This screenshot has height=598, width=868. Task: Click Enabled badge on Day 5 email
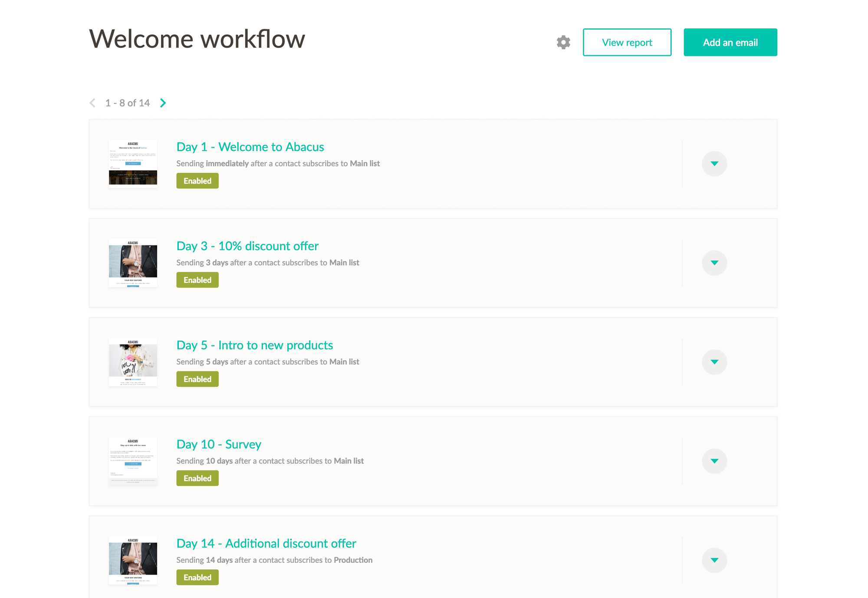tap(197, 379)
